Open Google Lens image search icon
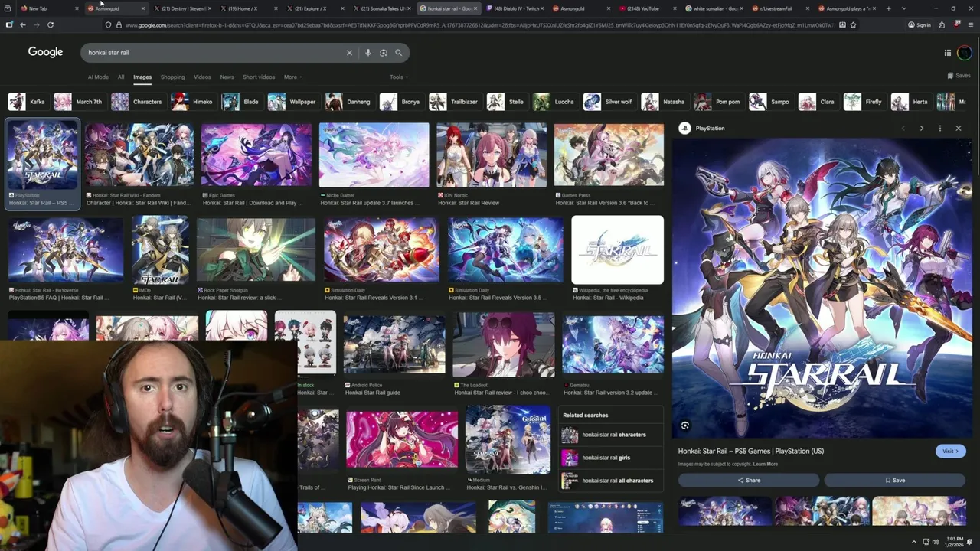The image size is (980, 551). tap(383, 53)
